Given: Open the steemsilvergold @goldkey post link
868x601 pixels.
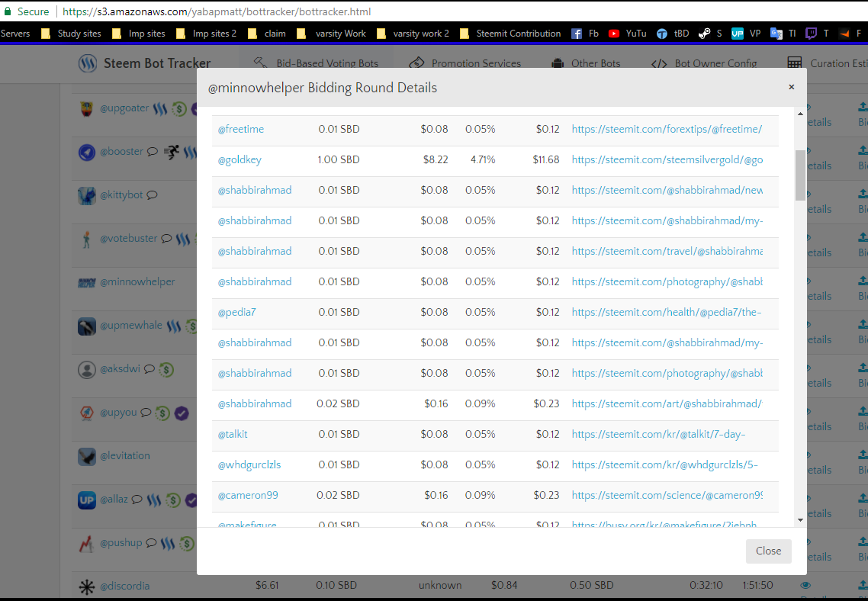Looking at the screenshot, I should point(667,159).
